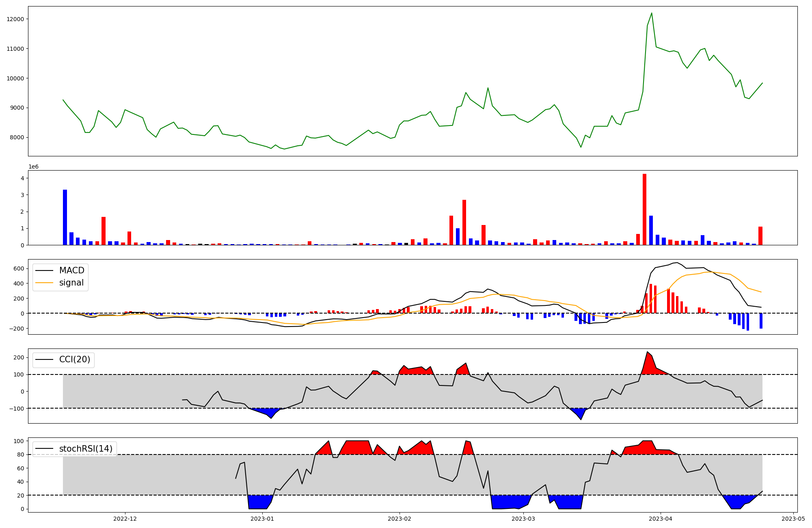Click the tallest red volume bar
Image resolution: width=812 pixels, height=528 pixels.
tap(644, 209)
